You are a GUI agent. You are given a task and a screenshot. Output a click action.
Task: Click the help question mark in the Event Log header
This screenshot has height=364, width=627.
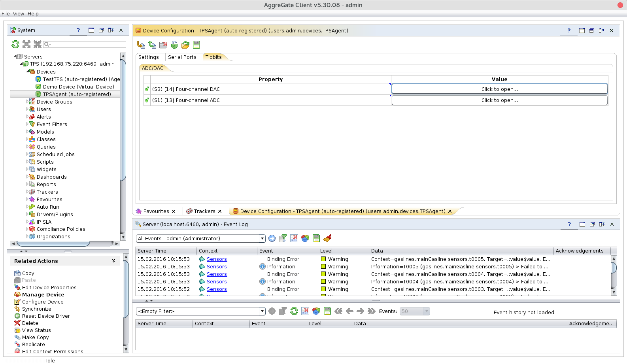pyautogui.click(x=569, y=224)
